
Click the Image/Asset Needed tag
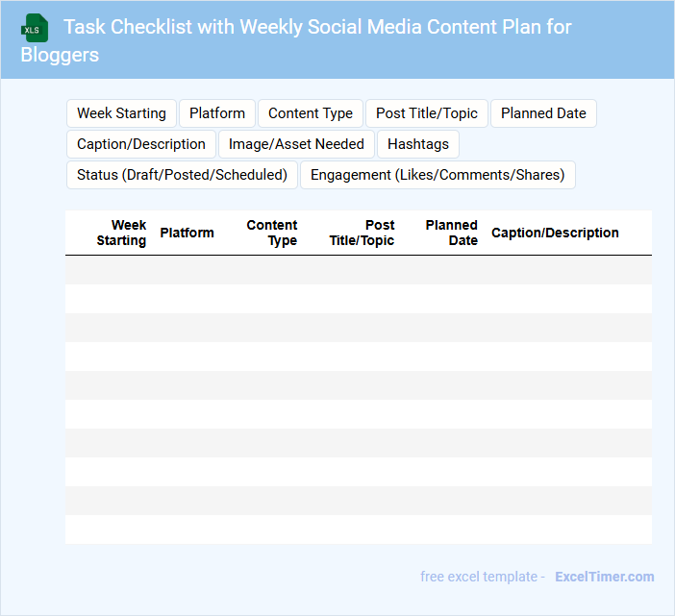pos(296,144)
